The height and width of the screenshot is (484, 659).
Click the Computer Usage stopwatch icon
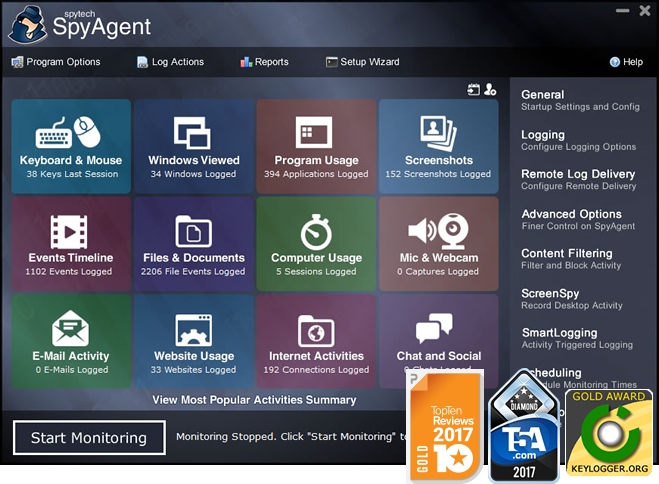click(316, 232)
